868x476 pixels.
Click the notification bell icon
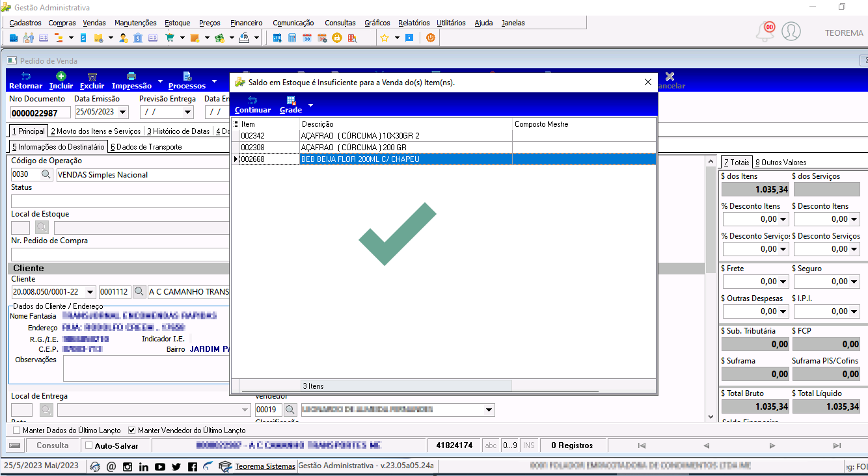pos(765,31)
